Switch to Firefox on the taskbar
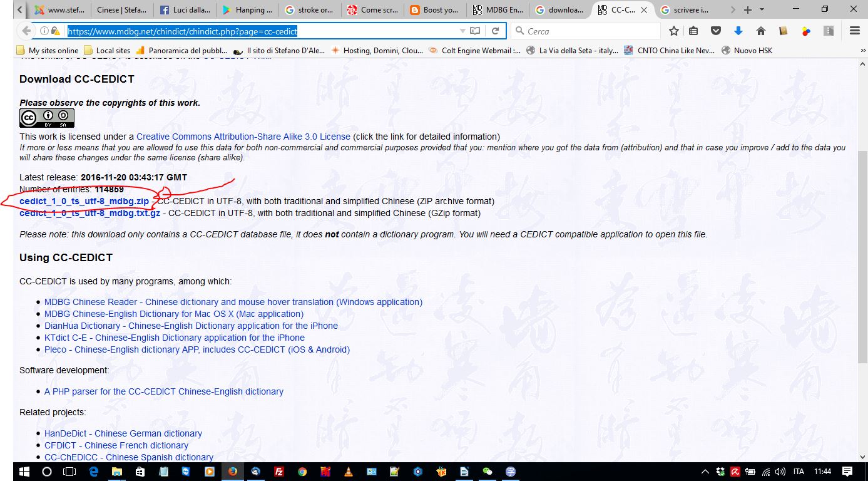This screenshot has width=868, height=481. [x=233, y=472]
